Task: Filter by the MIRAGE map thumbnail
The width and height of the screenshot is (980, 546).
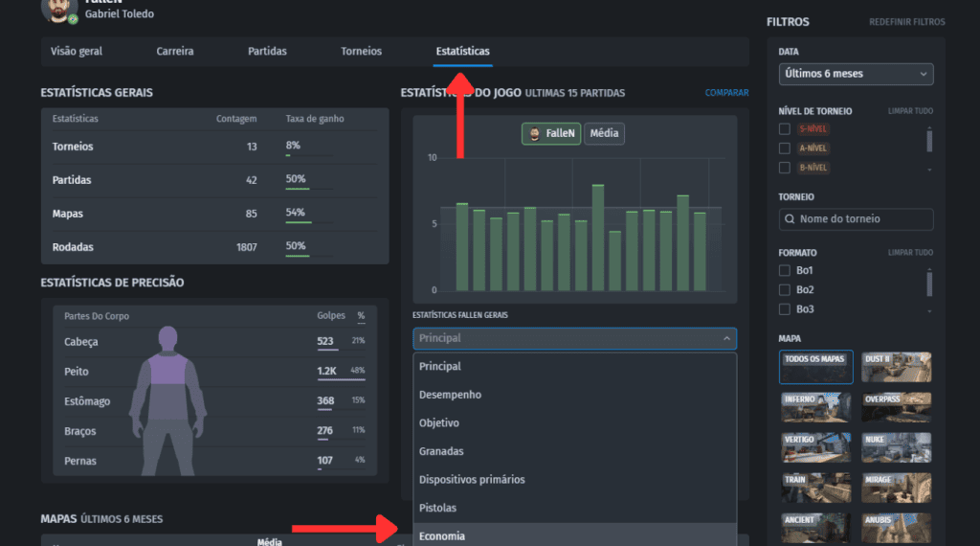Action: (896, 488)
